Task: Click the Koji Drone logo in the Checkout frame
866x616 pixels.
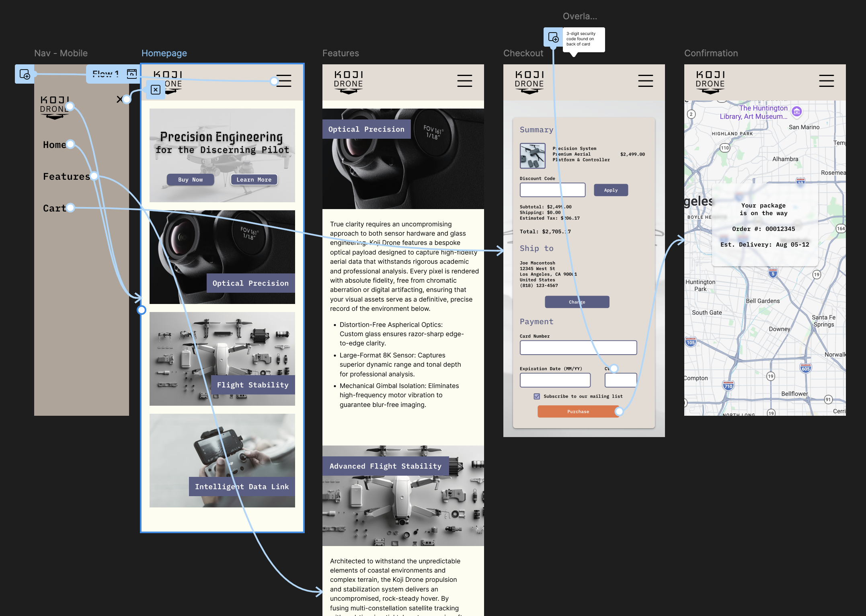Action: click(529, 82)
